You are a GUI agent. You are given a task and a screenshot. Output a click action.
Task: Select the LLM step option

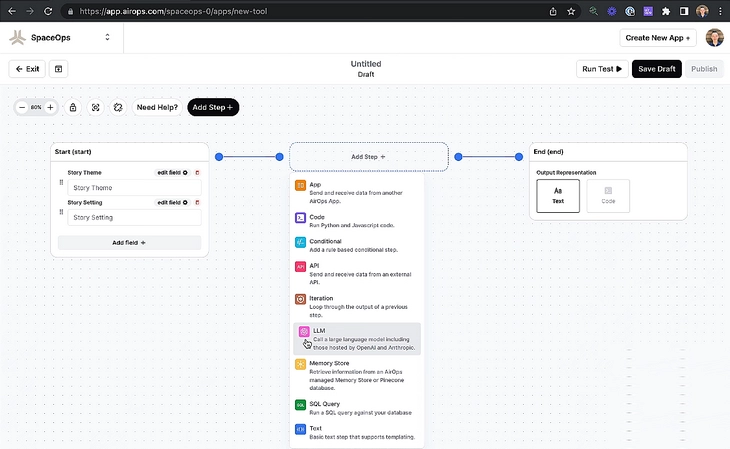pos(357,339)
